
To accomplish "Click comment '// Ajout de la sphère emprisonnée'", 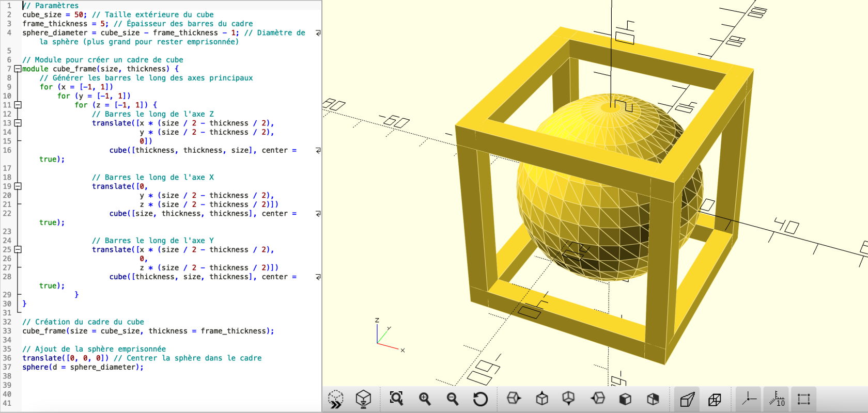I will point(94,349).
